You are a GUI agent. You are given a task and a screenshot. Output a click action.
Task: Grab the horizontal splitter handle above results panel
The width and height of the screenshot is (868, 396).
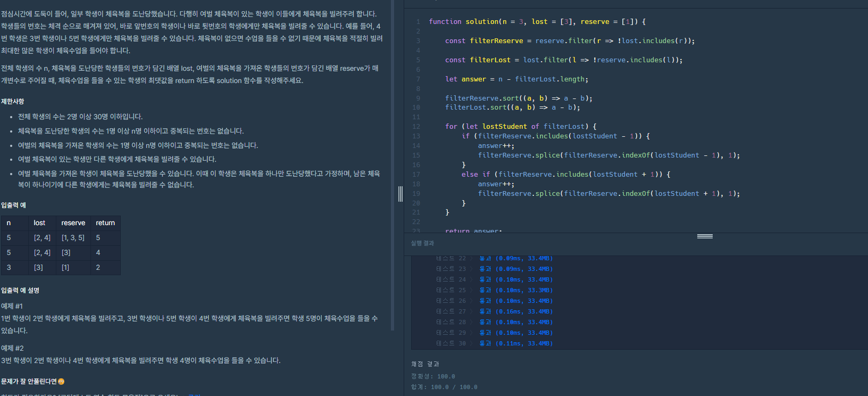[705, 236]
